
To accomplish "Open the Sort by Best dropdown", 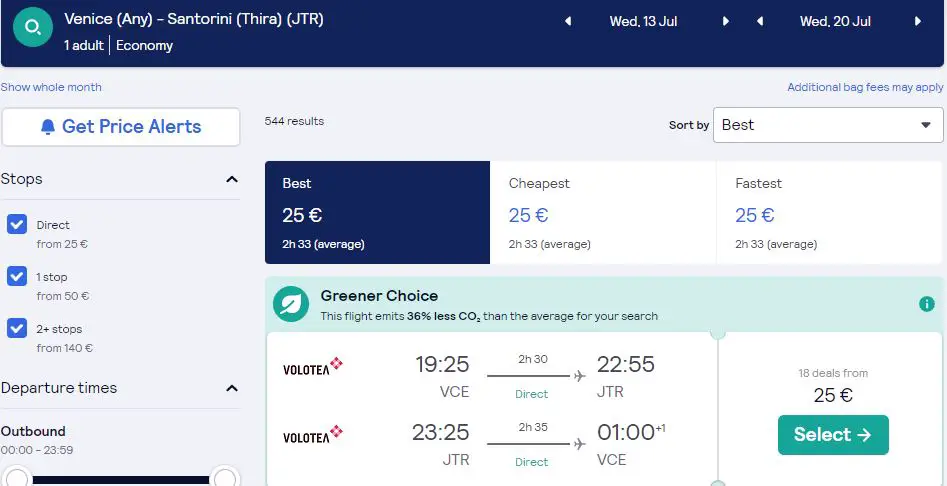I will 828,125.
